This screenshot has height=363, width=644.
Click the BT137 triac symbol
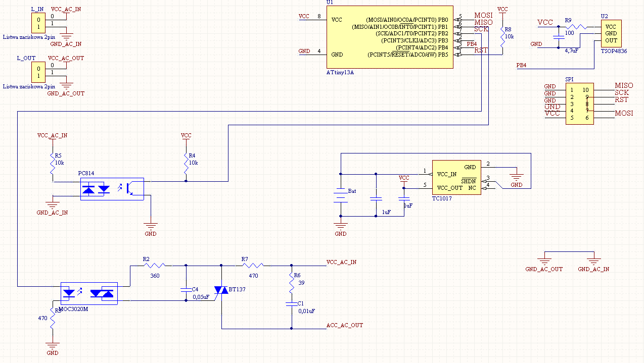[x=221, y=290]
